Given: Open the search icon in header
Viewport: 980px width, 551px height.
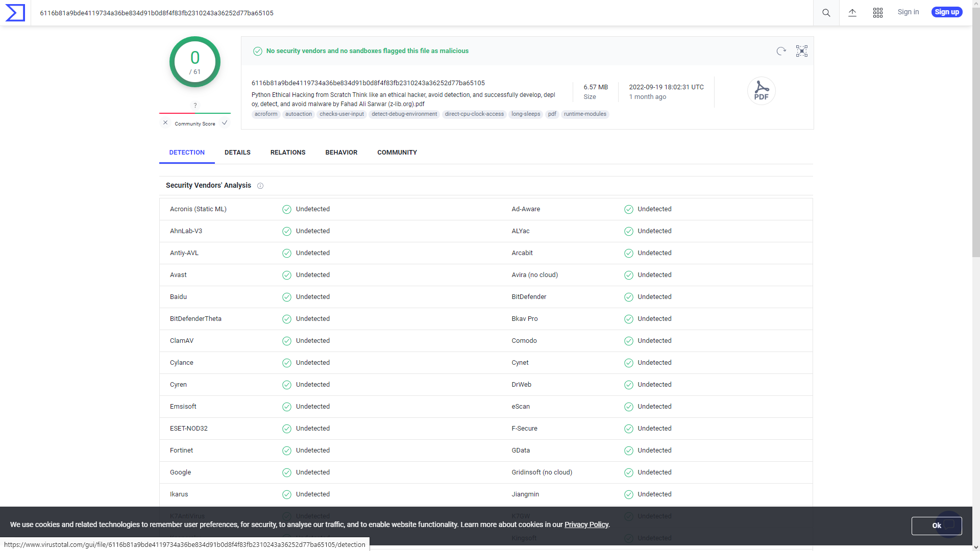Looking at the screenshot, I should pyautogui.click(x=826, y=13).
